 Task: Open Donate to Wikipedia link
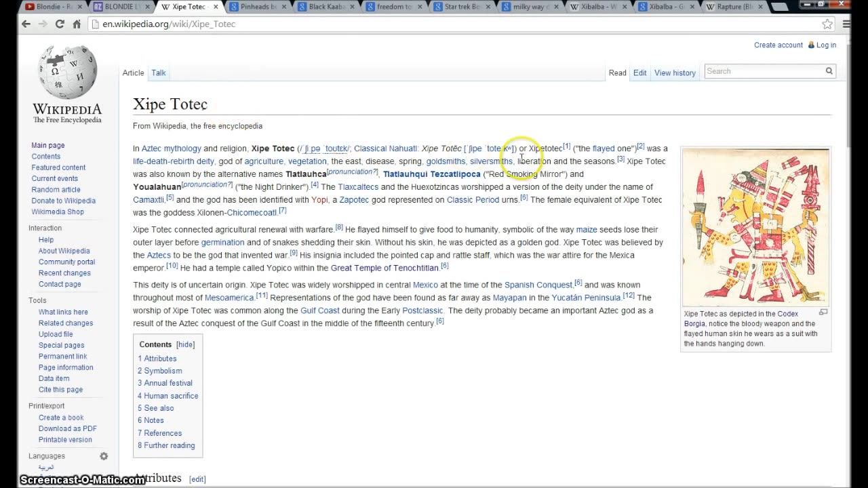(x=63, y=201)
